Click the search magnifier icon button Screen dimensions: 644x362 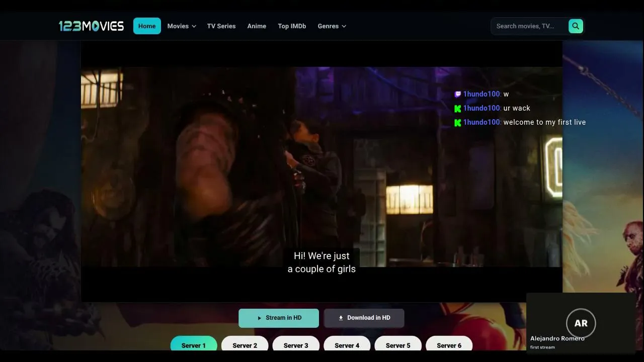[x=576, y=26]
